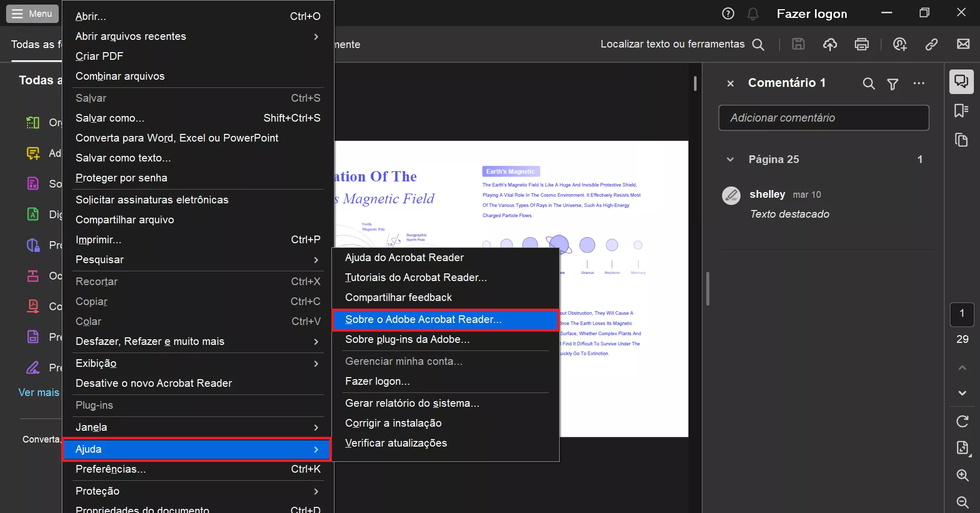Search comments with the magnifier icon
Screen dimensions: 980x513
[869, 83]
